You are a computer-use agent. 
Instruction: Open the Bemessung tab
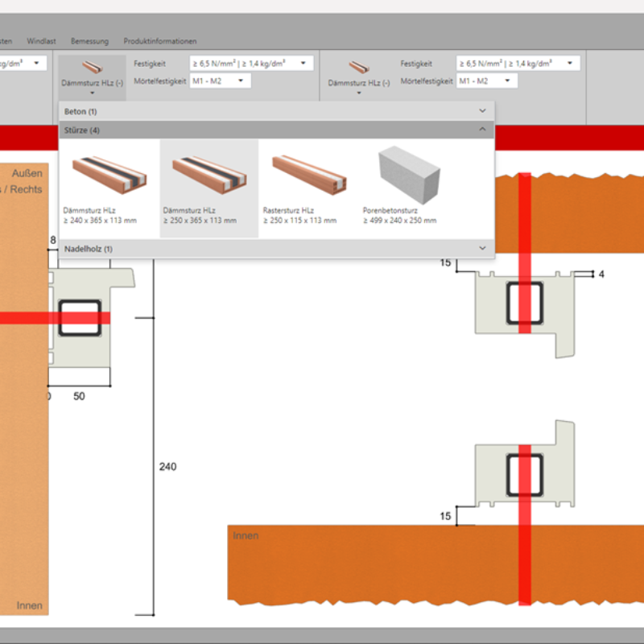pyautogui.click(x=89, y=41)
